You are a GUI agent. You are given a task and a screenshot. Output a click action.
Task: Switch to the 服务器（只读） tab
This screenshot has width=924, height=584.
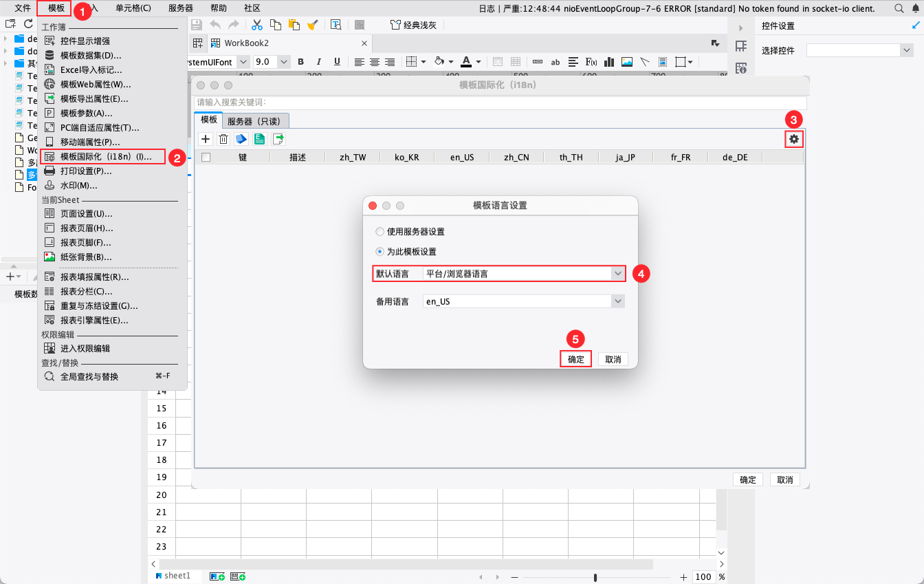(256, 120)
